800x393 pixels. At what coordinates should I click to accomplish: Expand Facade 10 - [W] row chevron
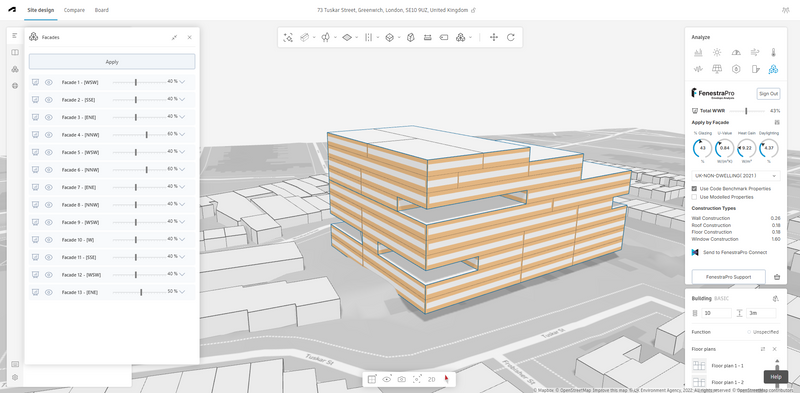(x=182, y=240)
